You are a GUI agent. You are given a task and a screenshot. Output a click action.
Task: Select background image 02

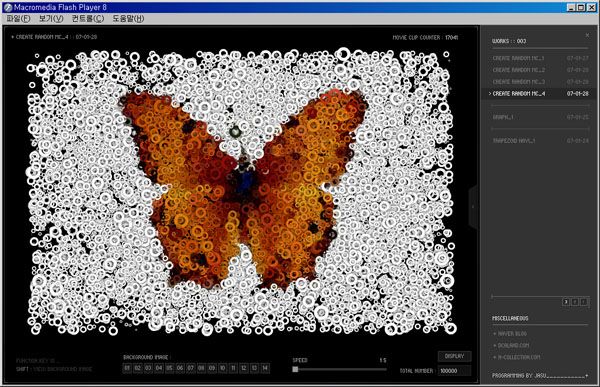pyautogui.click(x=138, y=368)
